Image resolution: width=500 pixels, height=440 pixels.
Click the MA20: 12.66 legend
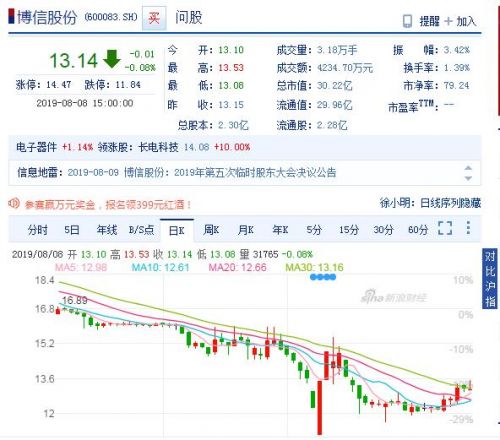pos(237,267)
